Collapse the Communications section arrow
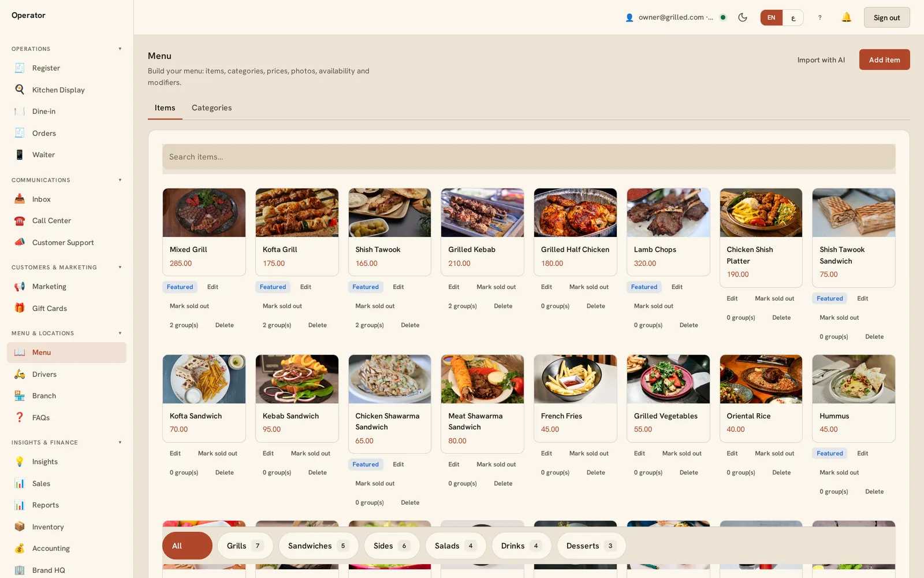The width and height of the screenshot is (924, 578). coord(120,180)
